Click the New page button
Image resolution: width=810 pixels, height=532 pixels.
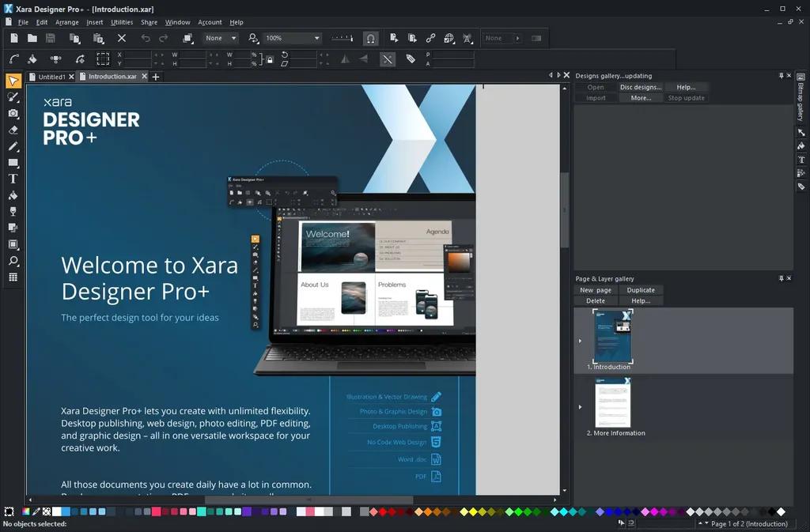tap(596, 290)
